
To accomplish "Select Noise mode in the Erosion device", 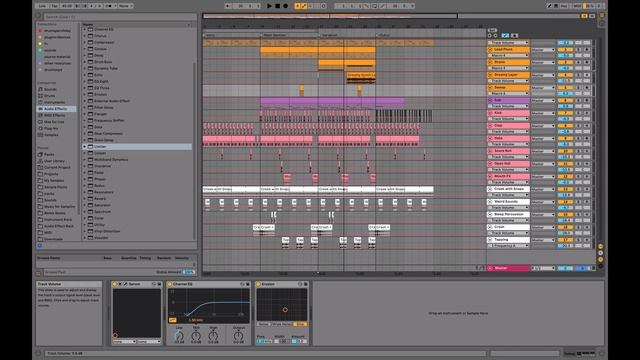I will tap(263, 324).
